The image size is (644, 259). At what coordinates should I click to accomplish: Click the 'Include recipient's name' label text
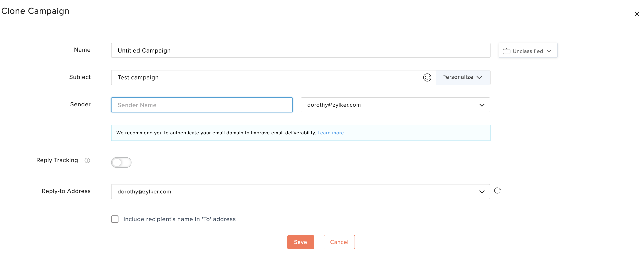pos(179,219)
